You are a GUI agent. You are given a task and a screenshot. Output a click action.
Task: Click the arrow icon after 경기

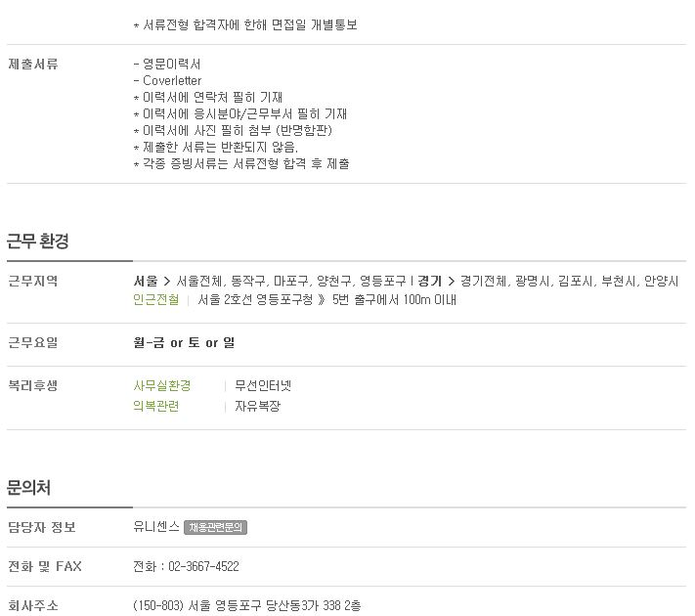[451, 282]
